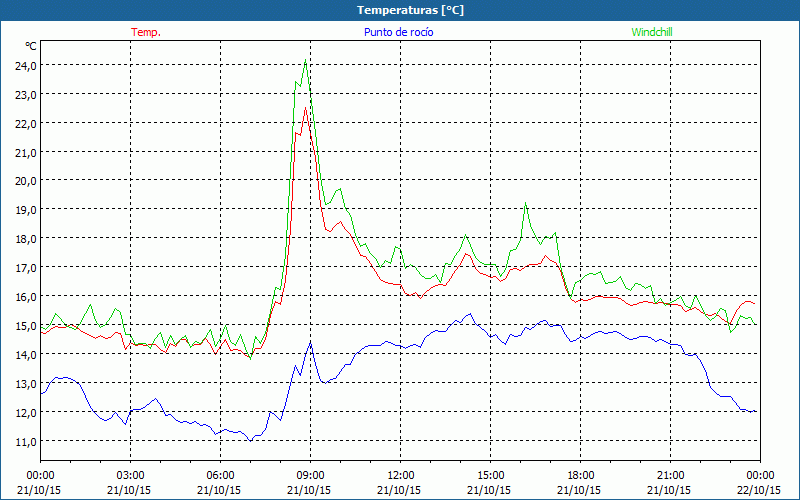Click the 15:00 time axis label
The image size is (800, 500).
[x=490, y=476]
